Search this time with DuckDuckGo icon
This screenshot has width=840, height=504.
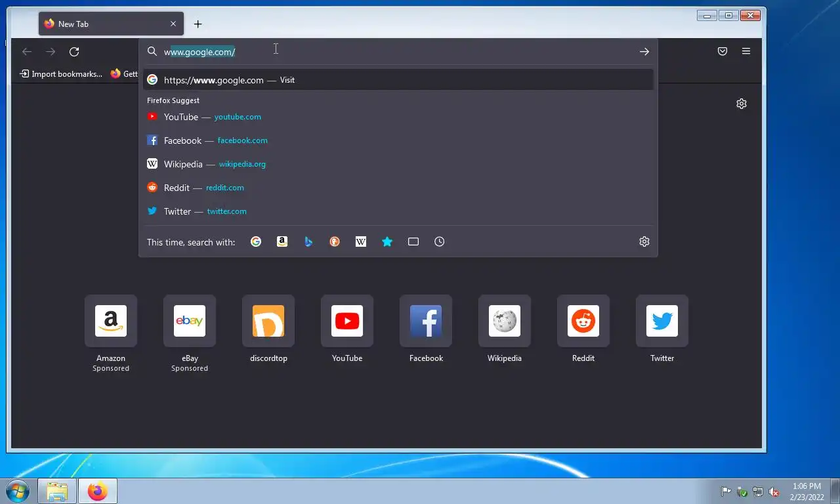pyautogui.click(x=335, y=241)
